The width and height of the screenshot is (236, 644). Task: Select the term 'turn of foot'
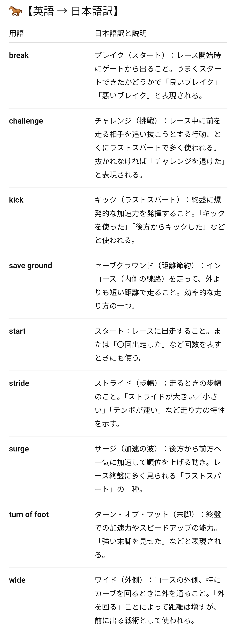pyautogui.click(x=29, y=515)
